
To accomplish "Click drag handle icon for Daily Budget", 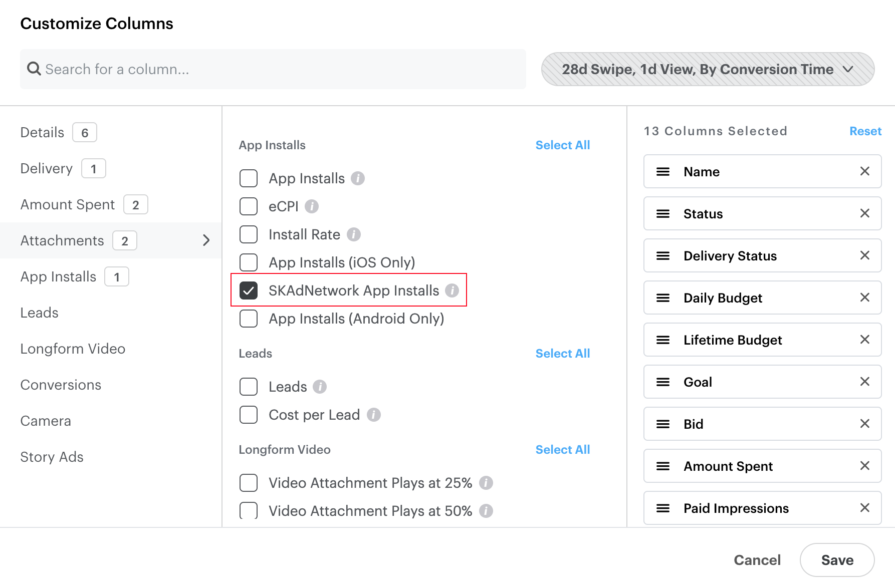I will pyautogui.click(x=663, y=298).
